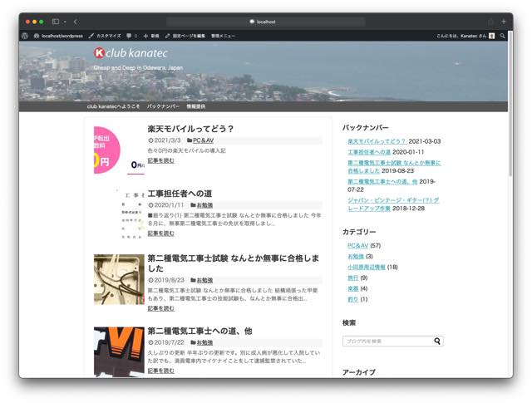Click お勉強 category under 2019/7/22 post
This screenshot has width=532, height=403.
204,342
